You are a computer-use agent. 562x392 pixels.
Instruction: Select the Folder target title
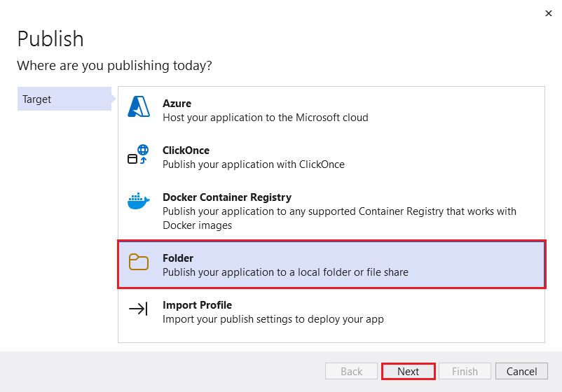[178, 258]
